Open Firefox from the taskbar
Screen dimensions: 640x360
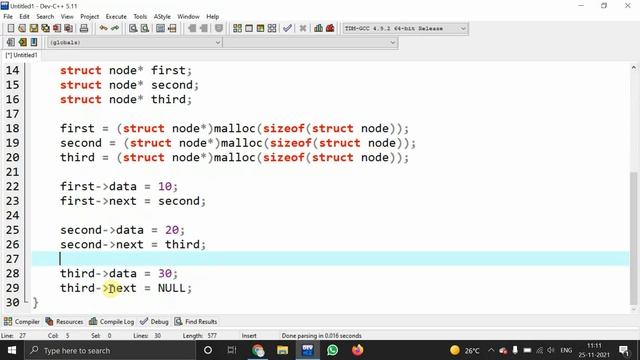point(357,350)
